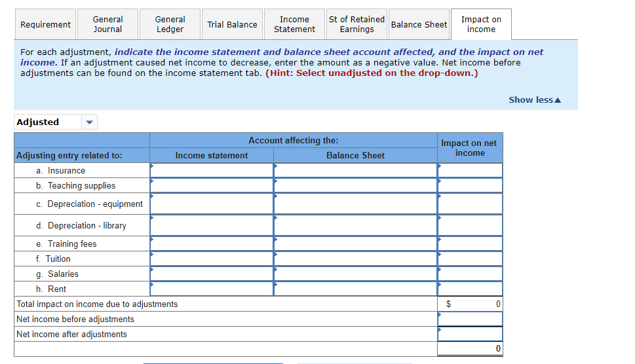Select Balance Sheet account for Insurance row
Screen dimensions: 635x364
click(x=356, y=170)
